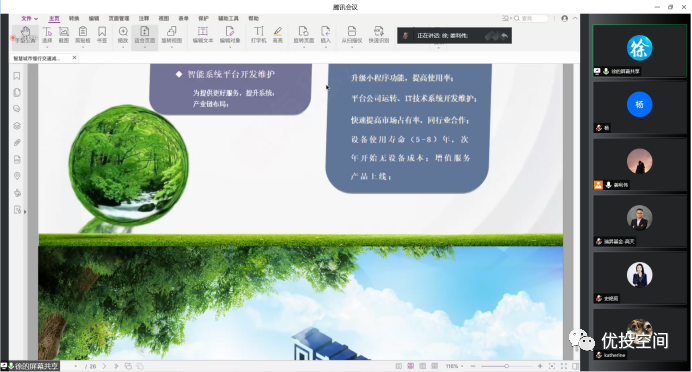This screenshot has width=692, height=372.
Task: Open the destinations pin panel in sidebar
Action: click(x=17, y=176)
